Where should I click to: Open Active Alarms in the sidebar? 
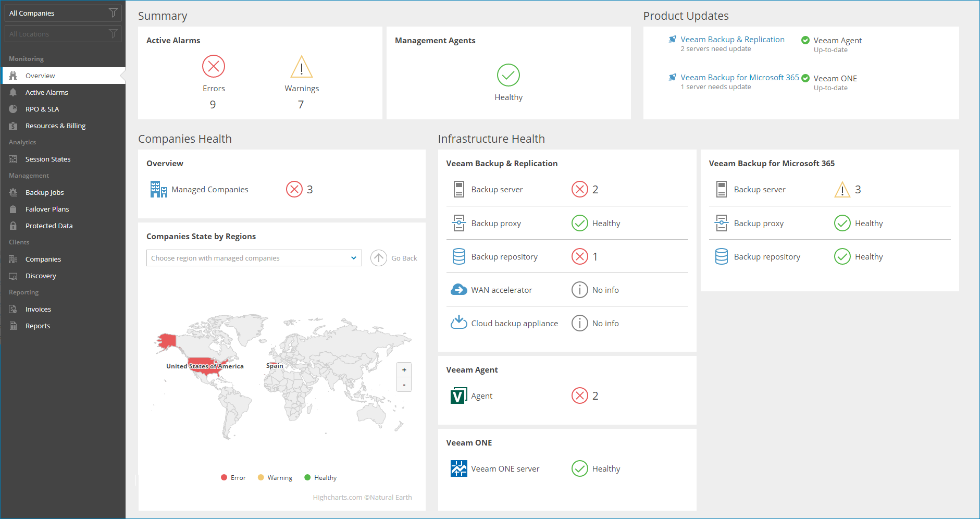(46, 92)
